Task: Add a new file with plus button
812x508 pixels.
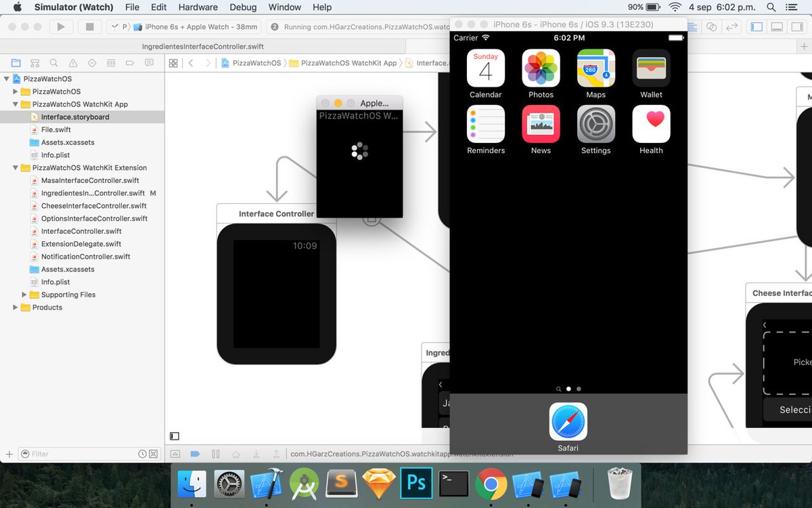Action: (9, 454)
